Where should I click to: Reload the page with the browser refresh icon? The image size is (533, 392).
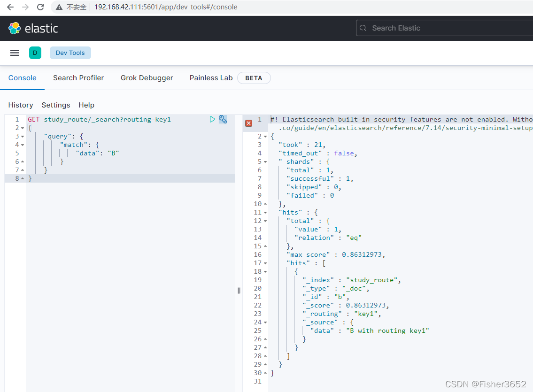(x=40, y=7)
